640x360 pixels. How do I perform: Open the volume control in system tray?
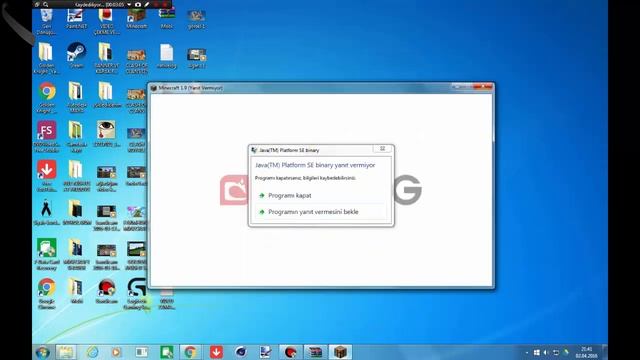[x=546, y=353]
